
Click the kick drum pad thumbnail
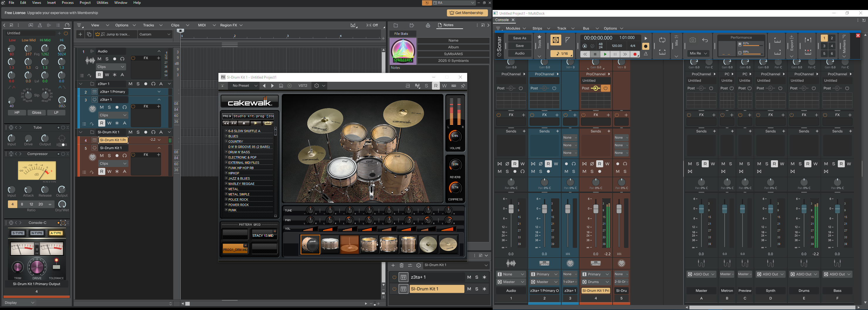[x=310, y=245]
